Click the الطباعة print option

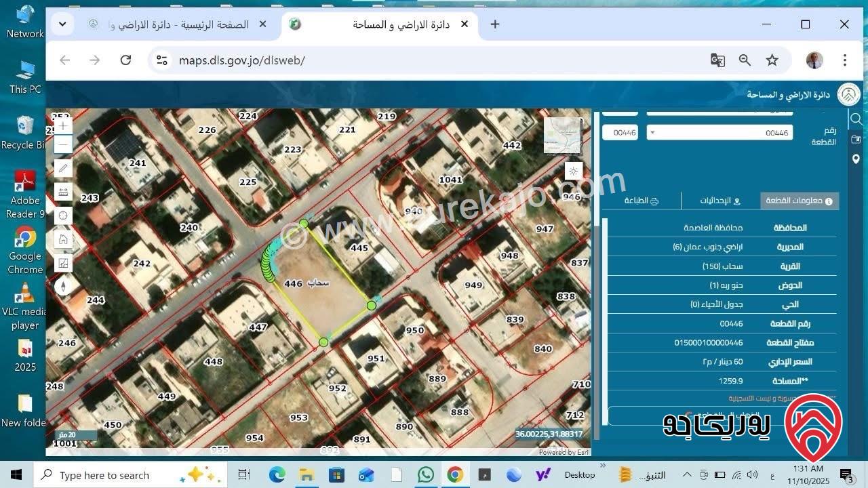click(x=641, y=201)
